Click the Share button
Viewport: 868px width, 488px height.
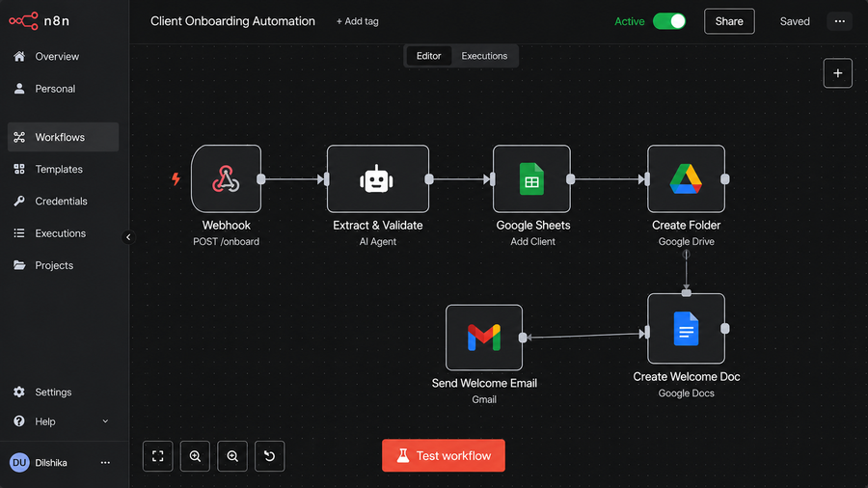[729, 21]
